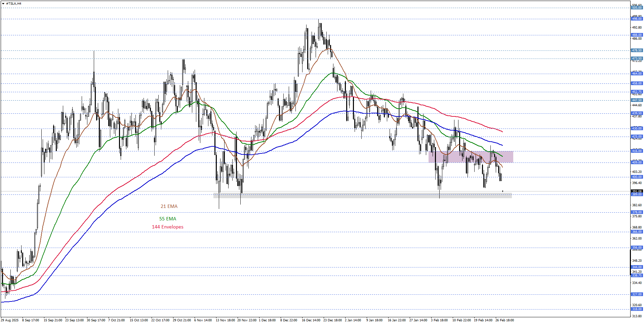Screen dimensions: 644x324
Task: Click the triangle arrow beside #TSLA,H4
Action: coord(3,3)
